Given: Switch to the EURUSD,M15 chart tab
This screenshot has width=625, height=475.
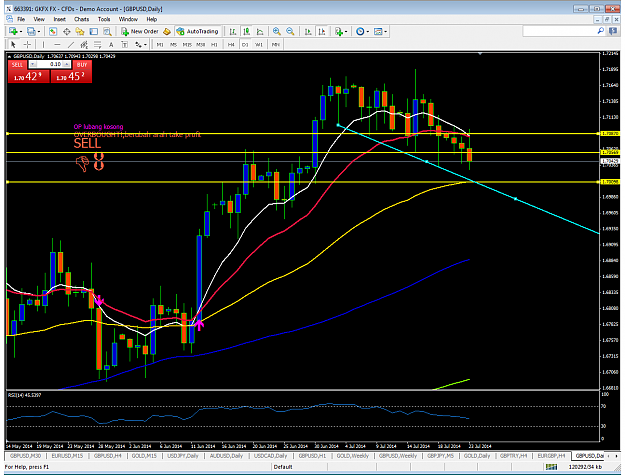Looking at the screenshot, I should tap(67, 455).
